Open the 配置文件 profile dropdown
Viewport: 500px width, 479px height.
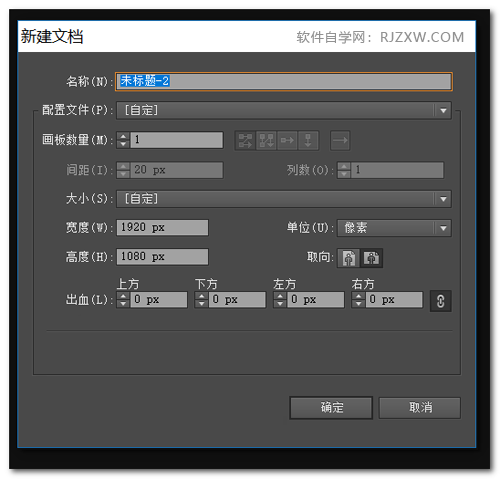[x=284, y=110]
